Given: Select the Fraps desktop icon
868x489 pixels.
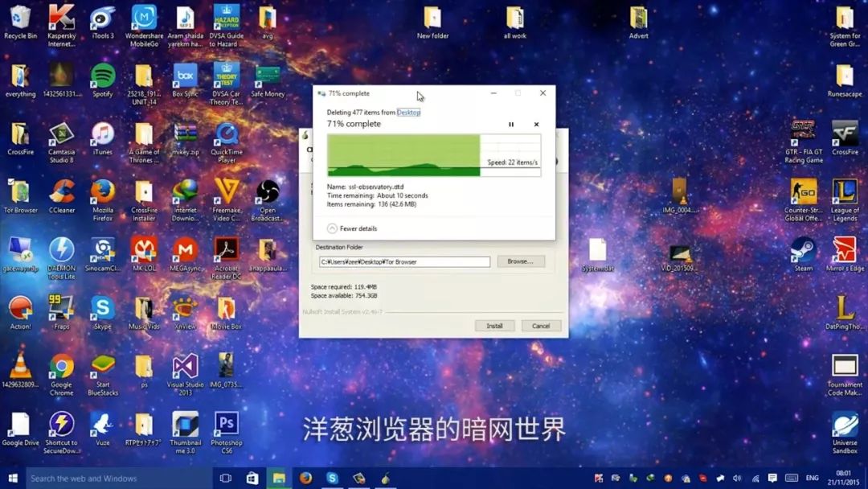Looking at the screenshot, I should point(61,313).
